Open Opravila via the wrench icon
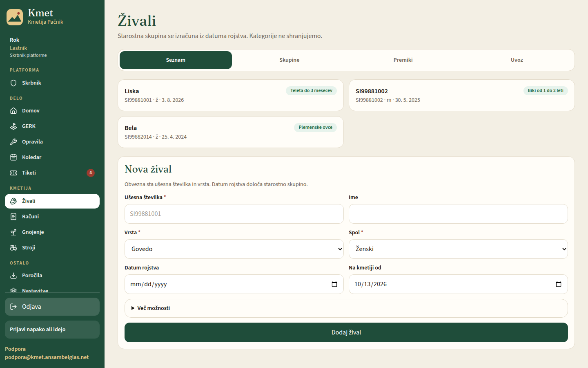588x368 pixels. 13,142
